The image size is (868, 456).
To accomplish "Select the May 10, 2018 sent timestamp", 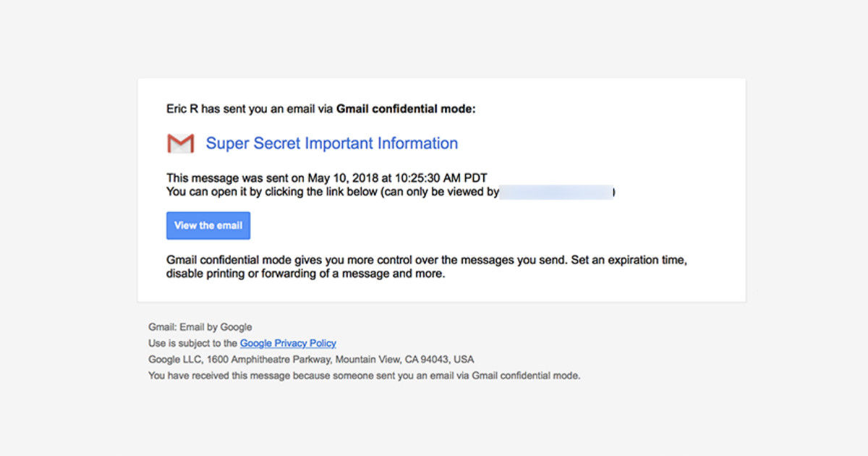I will (x=398, y=178).
